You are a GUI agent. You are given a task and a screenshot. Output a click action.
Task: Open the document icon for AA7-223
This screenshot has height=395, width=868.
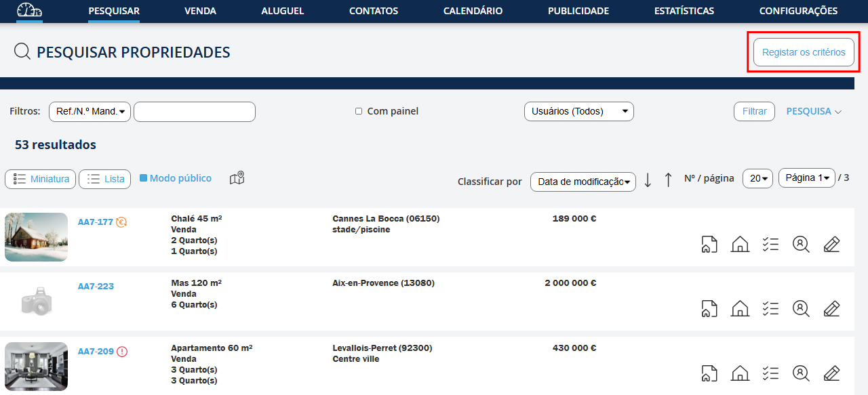click(x=709, y=309)
